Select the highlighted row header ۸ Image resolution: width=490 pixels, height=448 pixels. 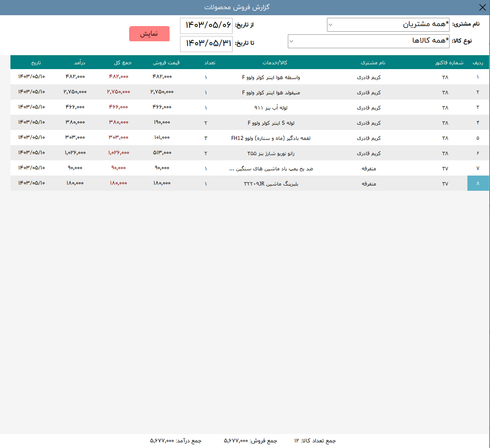pyautogui.click(x=478, y=183)
